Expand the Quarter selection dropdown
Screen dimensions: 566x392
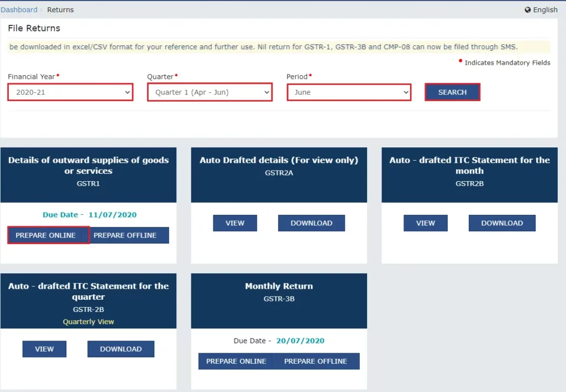click(209, 92)
